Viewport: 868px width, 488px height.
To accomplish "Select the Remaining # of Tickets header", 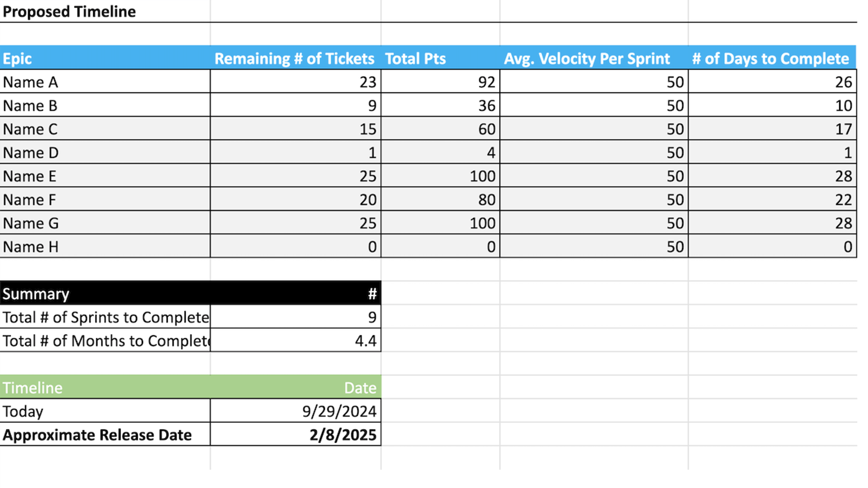I will click(296, 58).
